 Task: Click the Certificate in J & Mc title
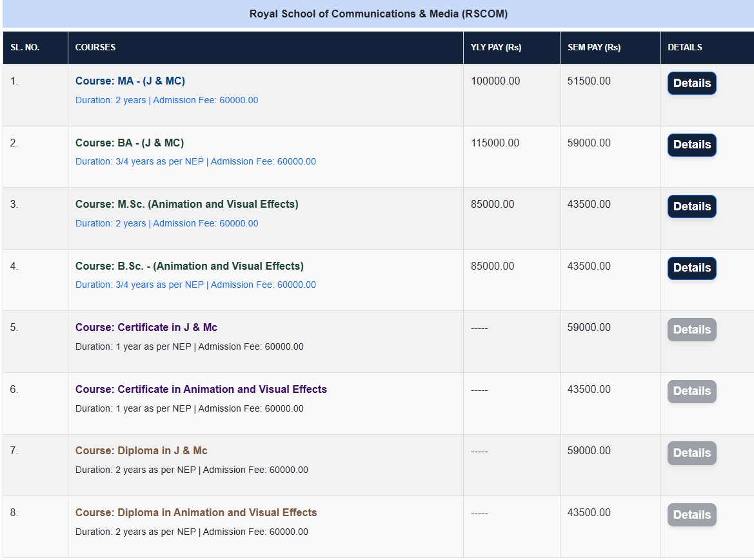146,328
